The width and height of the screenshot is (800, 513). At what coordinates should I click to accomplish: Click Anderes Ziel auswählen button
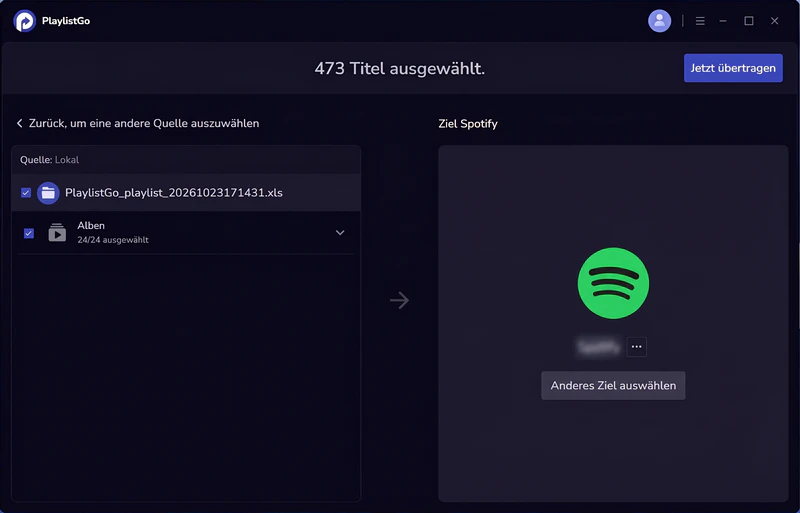pyautogui.click(x=613, y=385)
